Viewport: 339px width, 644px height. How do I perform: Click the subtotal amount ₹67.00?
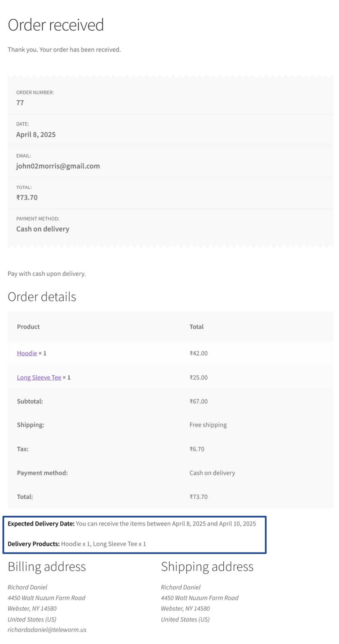pos(199,401)
